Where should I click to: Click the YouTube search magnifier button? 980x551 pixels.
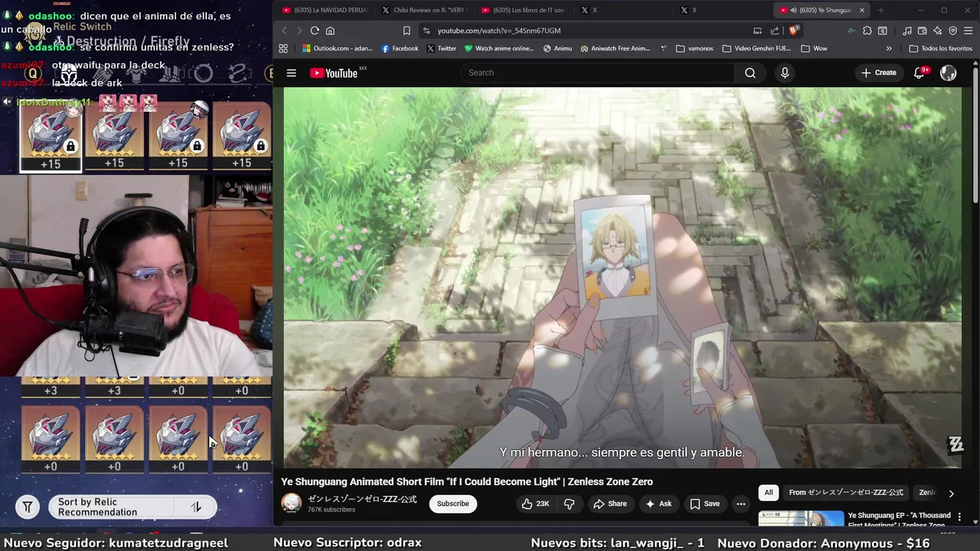pyautogui.click(x=750, y=73)
